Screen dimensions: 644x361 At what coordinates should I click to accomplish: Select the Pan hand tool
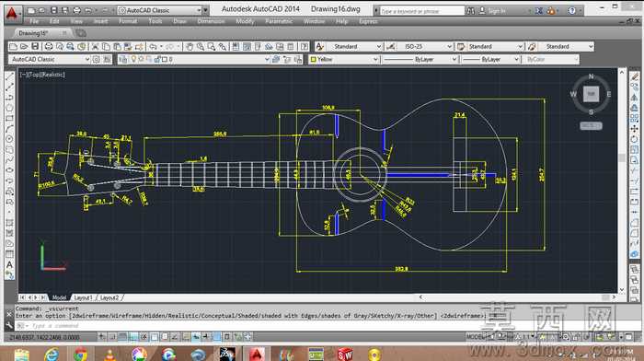pos(190,46)
